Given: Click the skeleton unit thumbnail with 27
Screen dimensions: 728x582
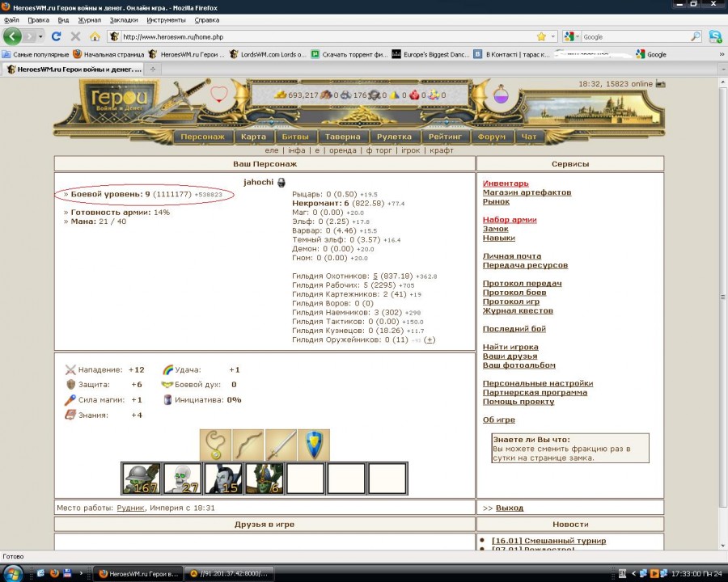Looking at the screenshot, I should point(183,478).
